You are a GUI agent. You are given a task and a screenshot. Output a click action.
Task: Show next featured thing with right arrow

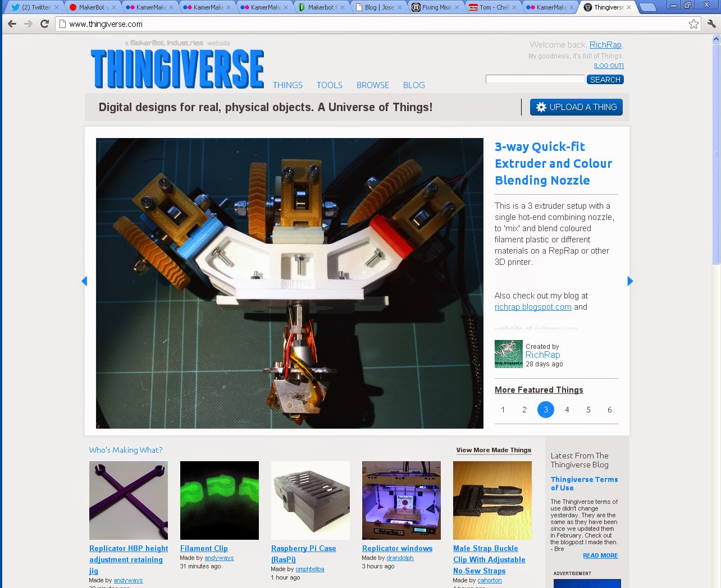(630, 281)
